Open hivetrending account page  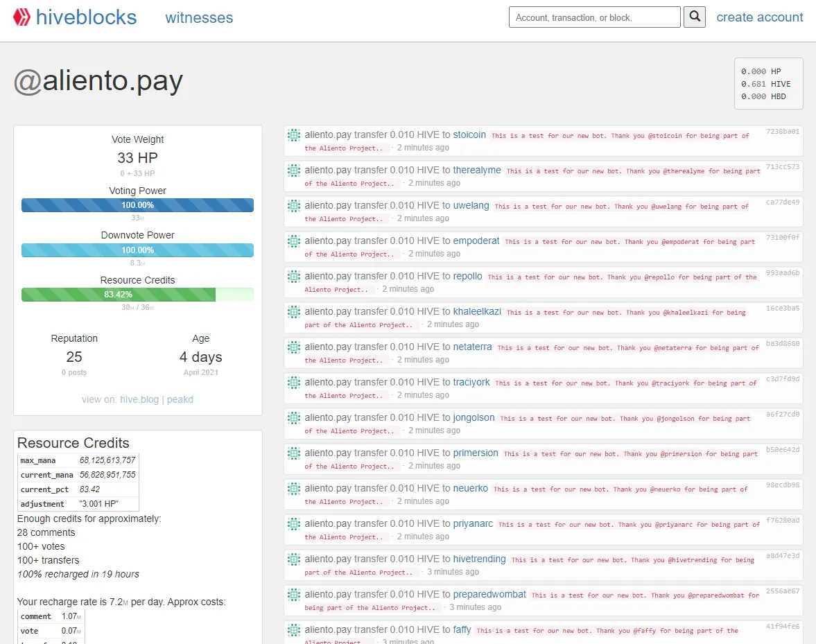(479, 559)
